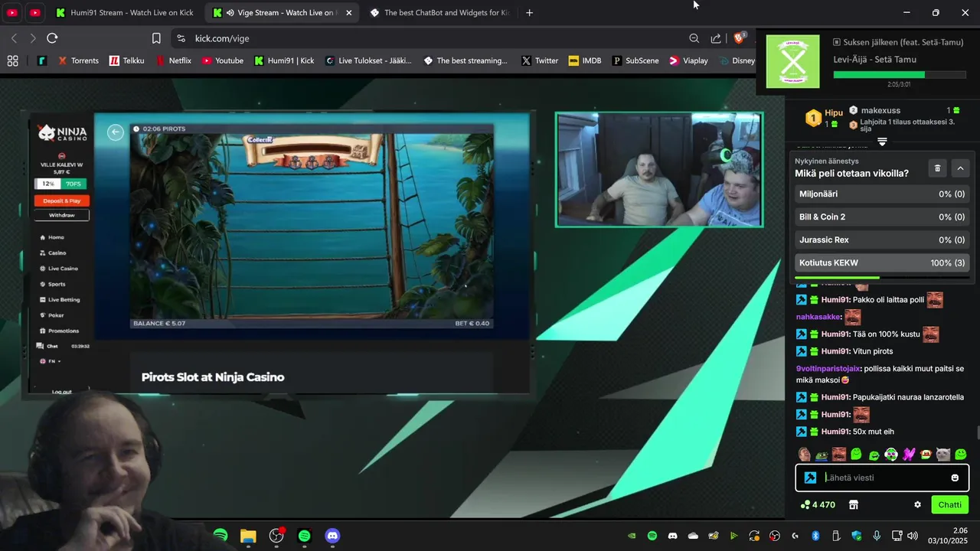This screenshot has width=980, height=551.
Task: Open the Netflix bookmark
Action: (x=174, y=60)
